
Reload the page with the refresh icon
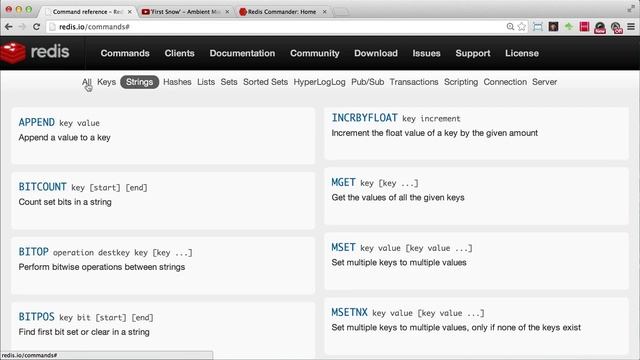pyautogui.click(x=36, y=27)
